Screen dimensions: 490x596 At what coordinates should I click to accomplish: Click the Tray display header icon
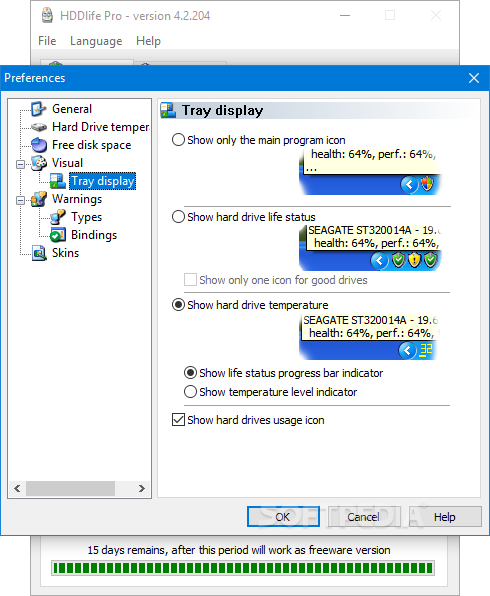click(x=168, y=110)
